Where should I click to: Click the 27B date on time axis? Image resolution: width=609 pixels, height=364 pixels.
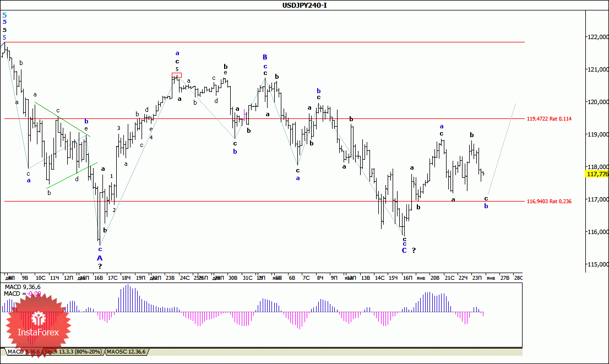point(504,278)
